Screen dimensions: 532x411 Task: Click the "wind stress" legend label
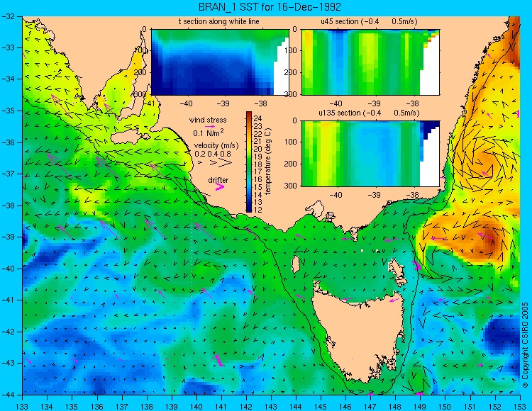click(x=208, y=120)
